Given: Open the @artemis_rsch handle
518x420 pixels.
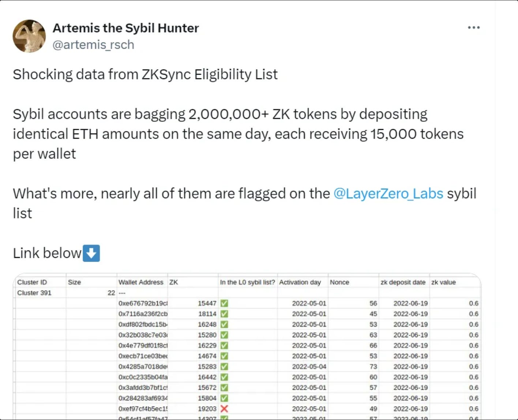Looking at the screenshot, I should [x=94, y=45].
